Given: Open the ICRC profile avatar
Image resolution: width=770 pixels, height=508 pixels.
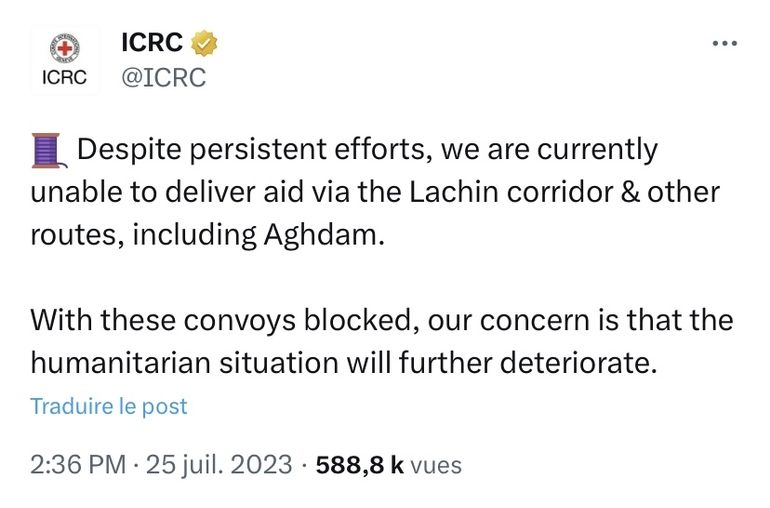Looking at the screenshot, I should coord(64,60).
